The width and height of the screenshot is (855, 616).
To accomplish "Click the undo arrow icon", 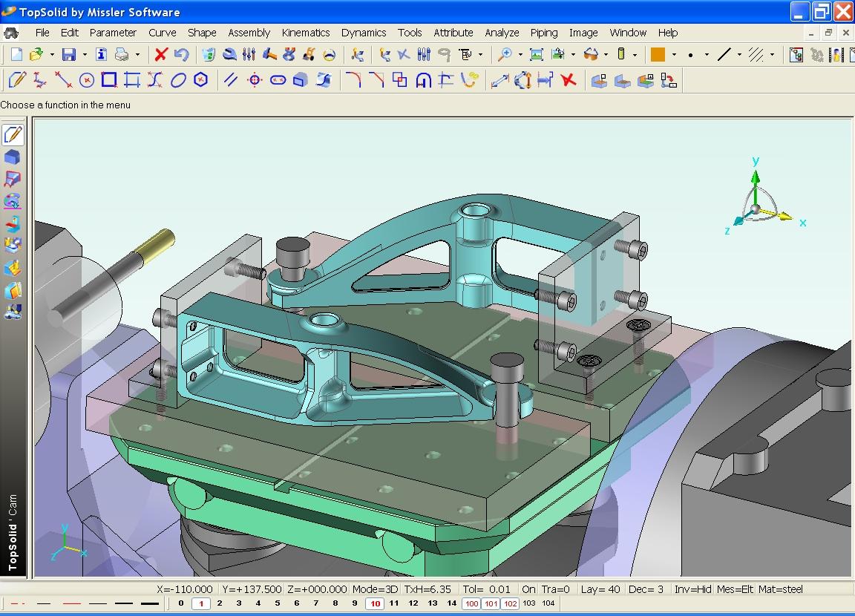I will click(181, 54).
